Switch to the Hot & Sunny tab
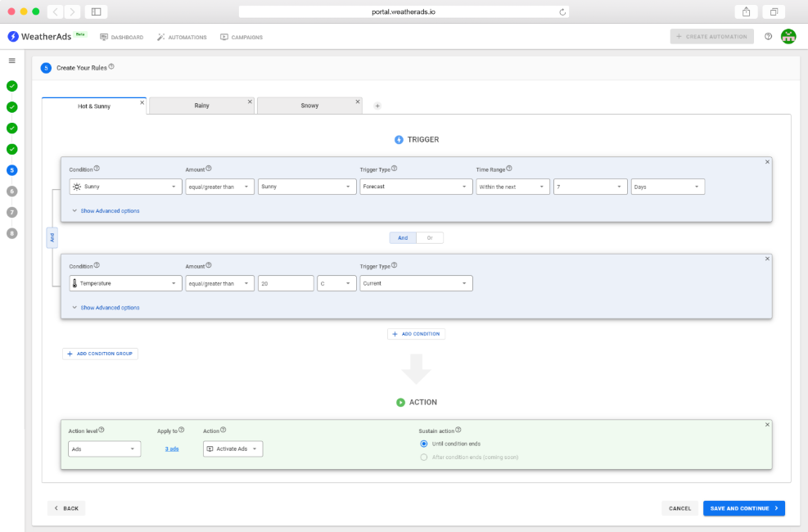This screenshot has width=808, height=532. point(94,106)
